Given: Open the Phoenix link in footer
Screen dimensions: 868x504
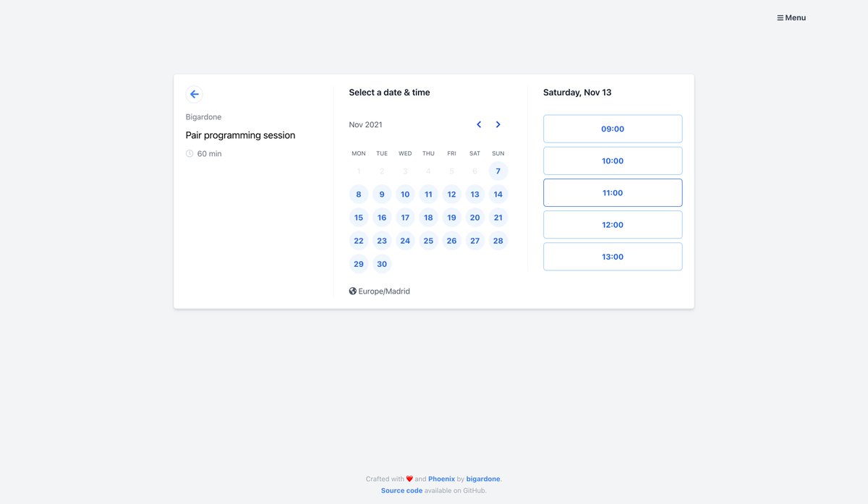Looking at the screenshot, I should point(441,479).
